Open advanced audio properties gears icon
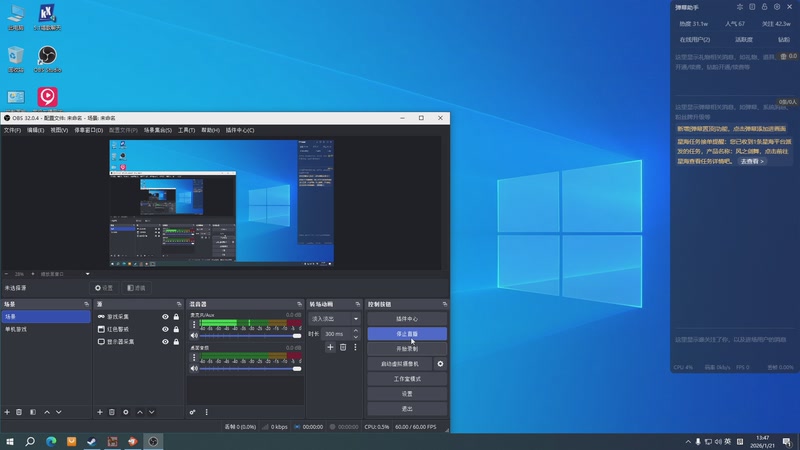Viewport: 800px width, 450px height. click(192, 412)
